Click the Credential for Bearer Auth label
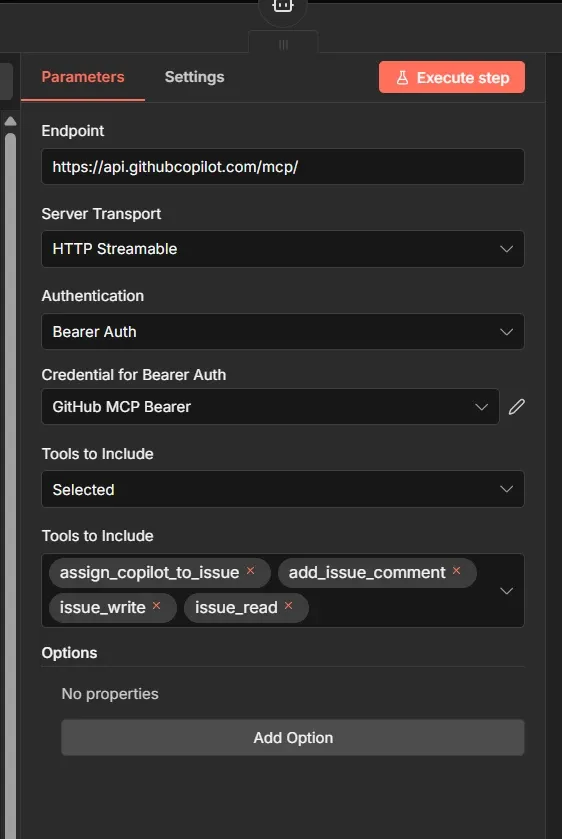 [134, 375]
